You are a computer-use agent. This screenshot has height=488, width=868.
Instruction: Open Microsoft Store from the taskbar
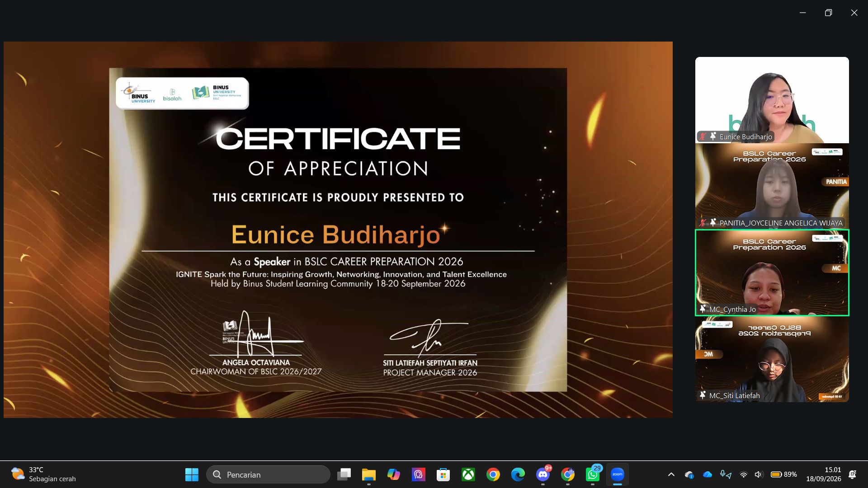point(443,474)
